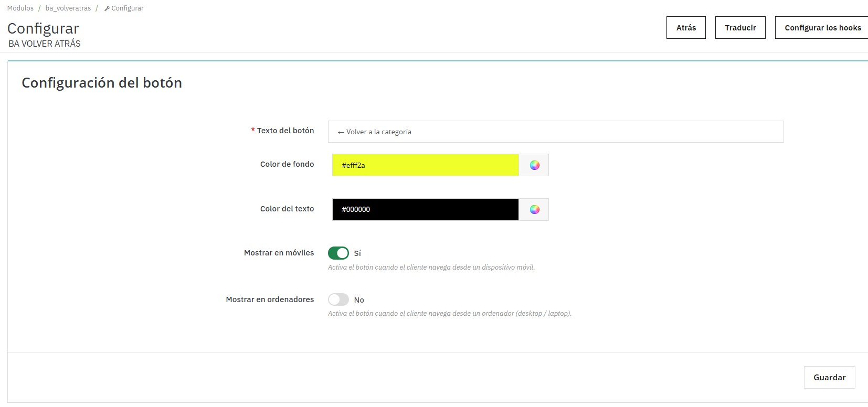
Task: Open Configurar los hooks
Action: click(x=822, y=28)
